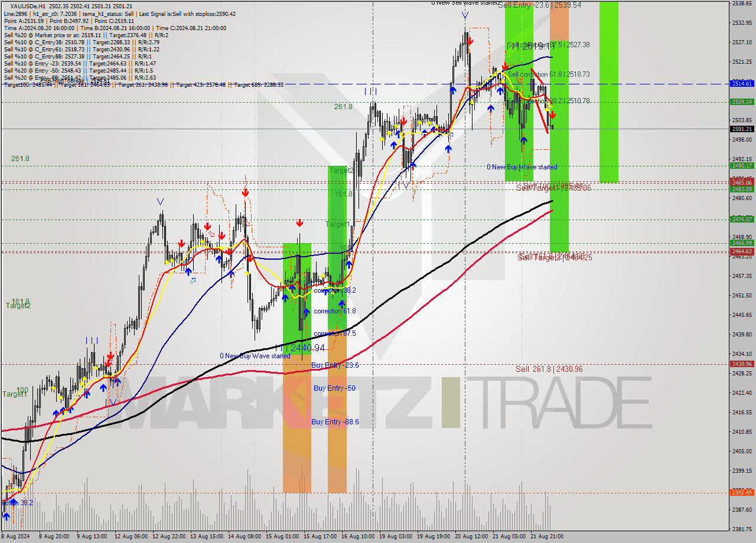The image size is (756, 543).
Task: Click the green 2509.14 price tag
Action: point(742,102)
